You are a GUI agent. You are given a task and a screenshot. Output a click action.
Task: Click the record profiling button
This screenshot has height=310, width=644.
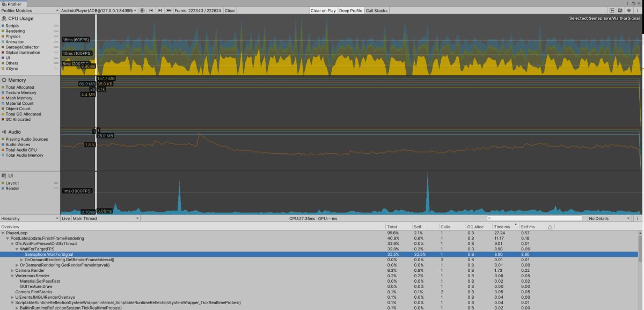pyautogui.click(x=142, y=10)
